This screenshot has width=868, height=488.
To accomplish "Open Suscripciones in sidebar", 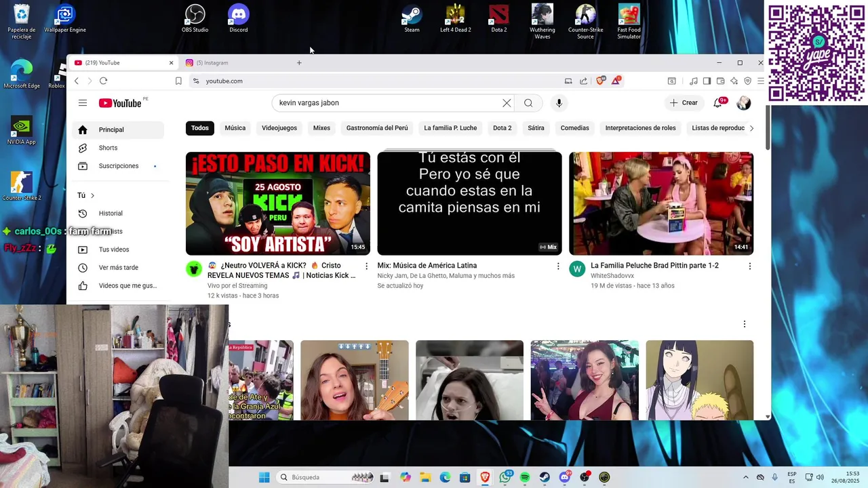I will pyautogui.click(x=118, y=166).
